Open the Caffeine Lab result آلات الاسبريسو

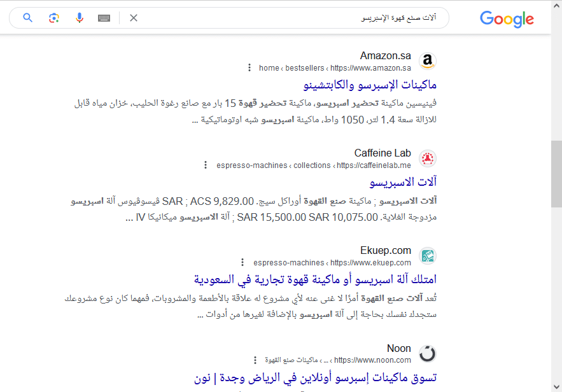pyautogui.click(x=404, y=182)
